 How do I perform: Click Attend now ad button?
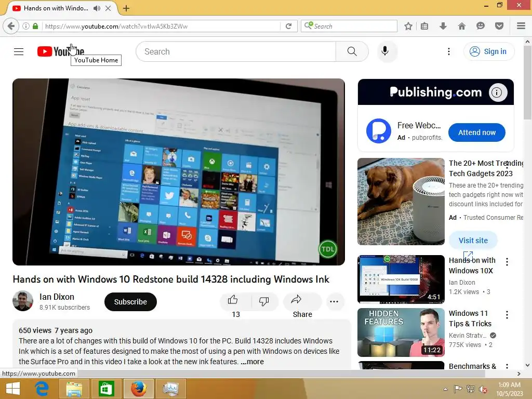477,132
